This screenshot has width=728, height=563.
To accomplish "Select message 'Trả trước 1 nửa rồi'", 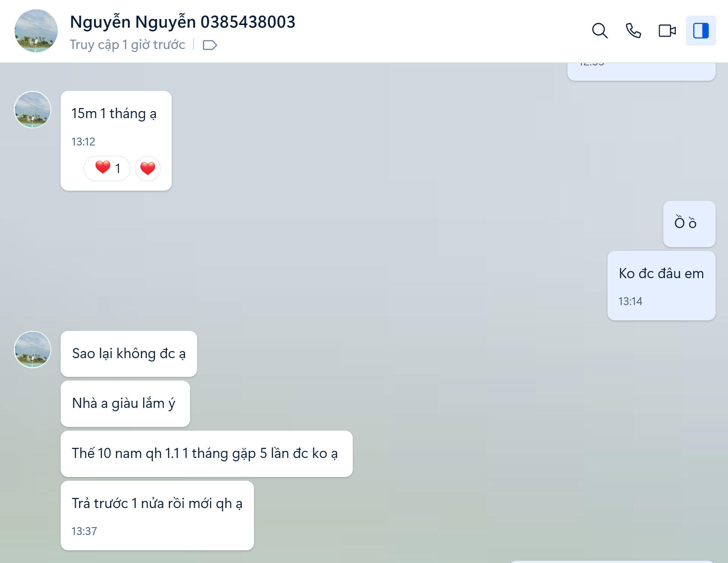I will [157, 504].
